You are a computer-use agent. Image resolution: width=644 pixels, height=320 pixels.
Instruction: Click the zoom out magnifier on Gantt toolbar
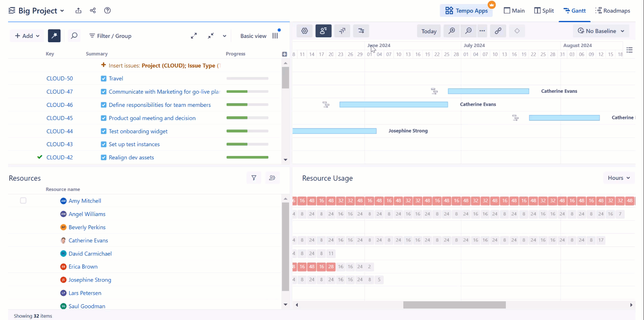pyautogui.click(x=468, y=31)
